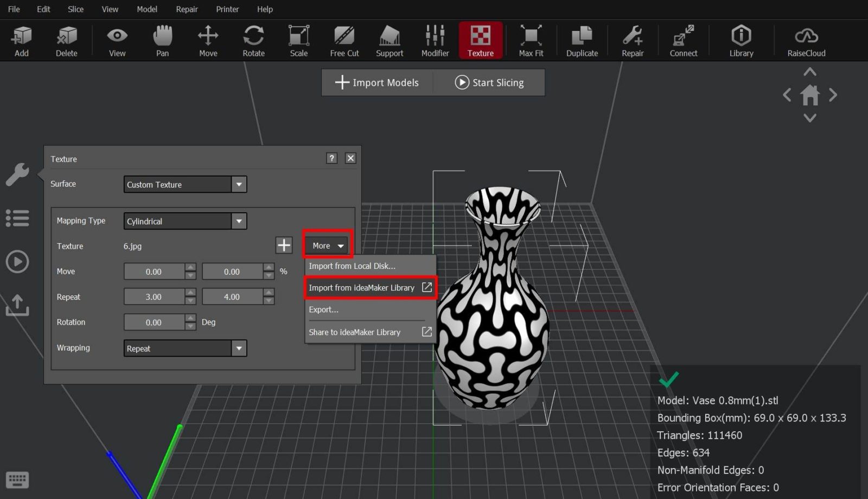Select the Move tool

pos(208,40)
